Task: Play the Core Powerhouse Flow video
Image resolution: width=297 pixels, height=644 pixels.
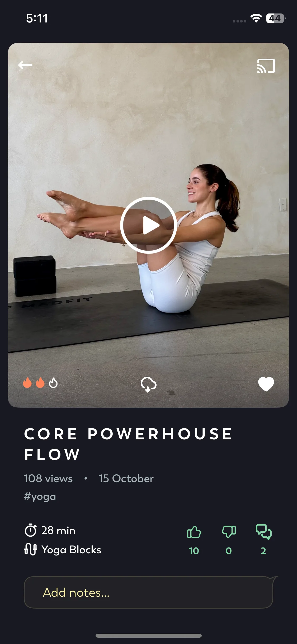Action: [x=148, y=225]
